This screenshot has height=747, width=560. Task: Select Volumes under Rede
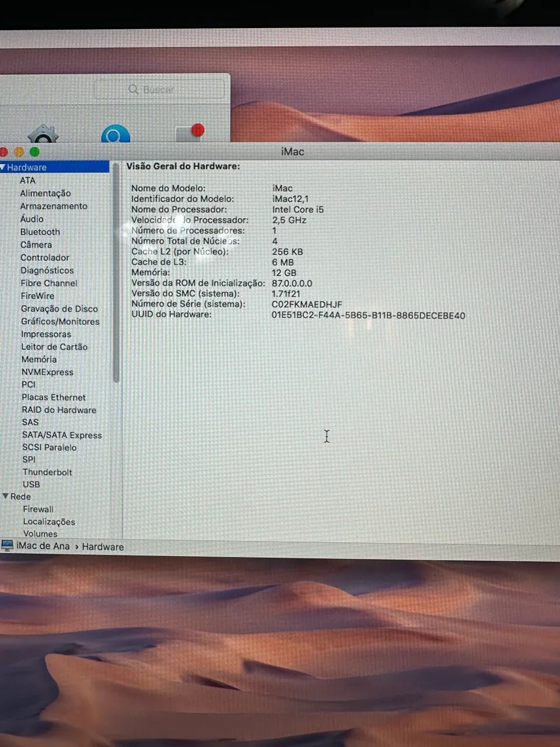point(40,533)
